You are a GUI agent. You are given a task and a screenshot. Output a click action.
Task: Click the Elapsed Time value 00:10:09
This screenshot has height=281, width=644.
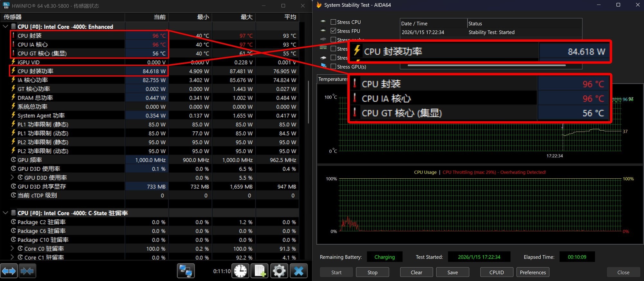577,257
